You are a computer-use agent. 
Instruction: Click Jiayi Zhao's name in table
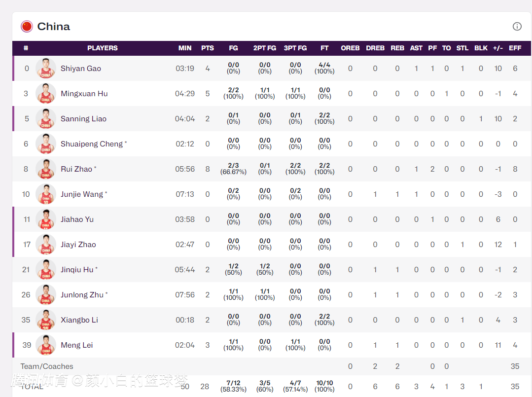click(78, 245)
